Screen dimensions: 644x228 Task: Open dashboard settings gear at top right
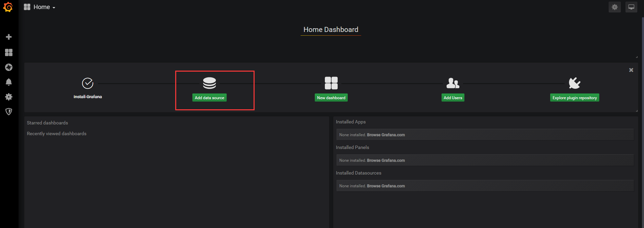[x=615, y=7]
